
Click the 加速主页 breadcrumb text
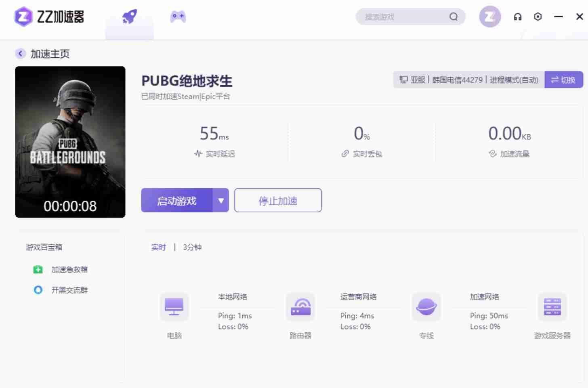(50, 54)
